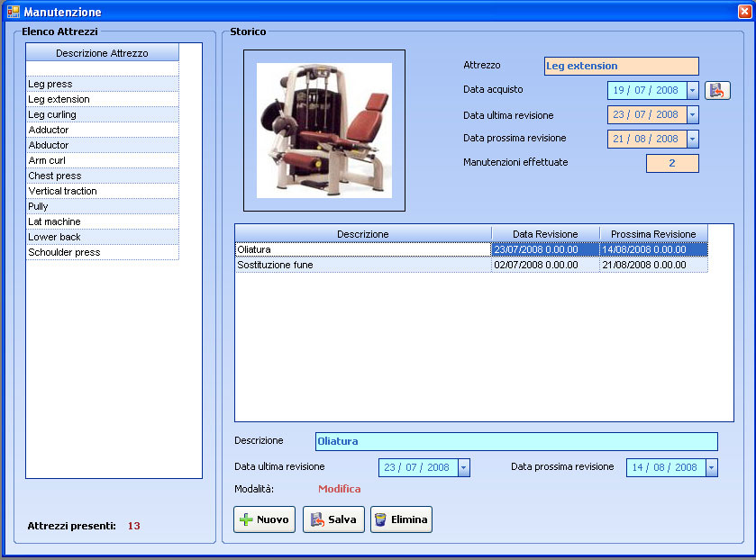Click the leg extension machine photo
Viewport: 756px width, 560px height.
(x=324, y=131)
